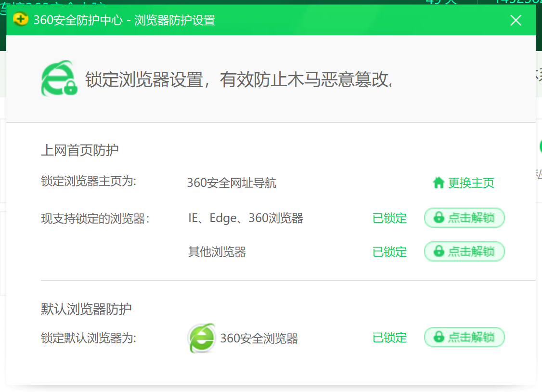
Task: Click 已锁定 status for 其他浏览器
Action: click(389, 252)
